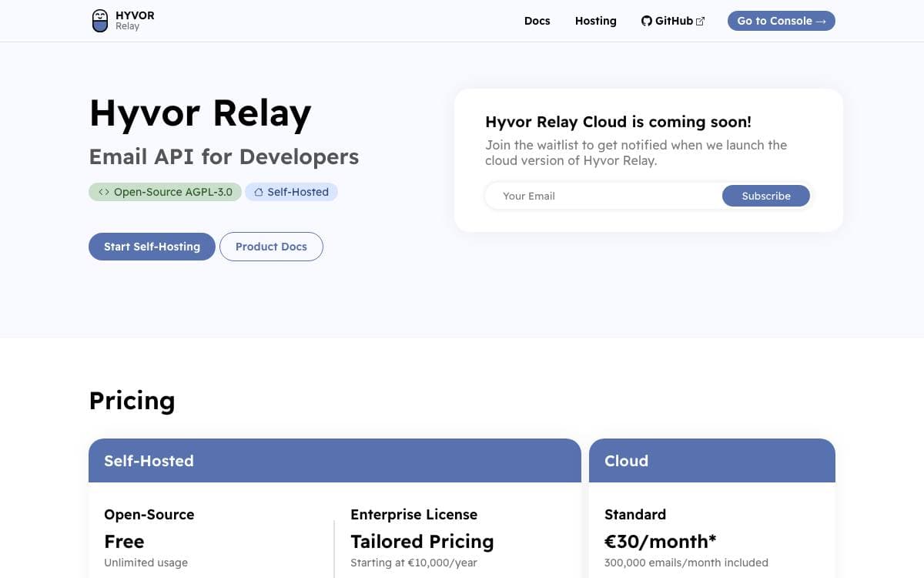The width and height of the screenshot is (924, 578).
Task: Click the Tailored Pricing text
Action: [422, 542]
